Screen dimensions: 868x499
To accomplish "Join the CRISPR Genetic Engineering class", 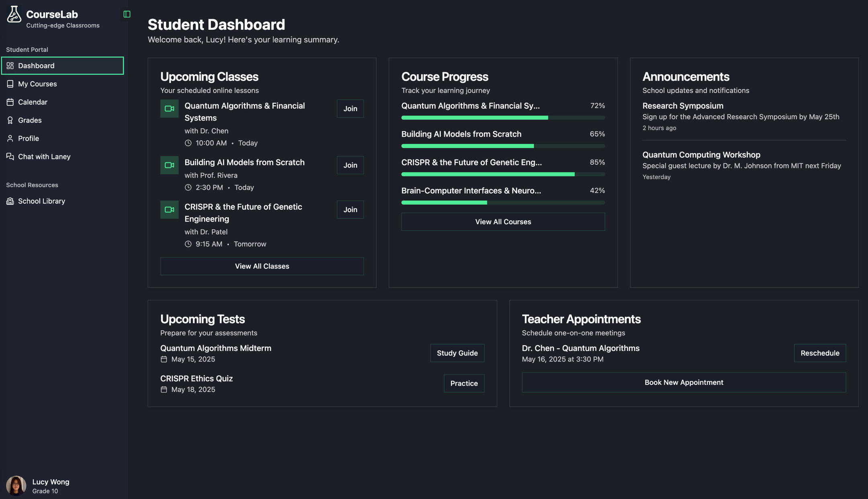I will (350, 210).
